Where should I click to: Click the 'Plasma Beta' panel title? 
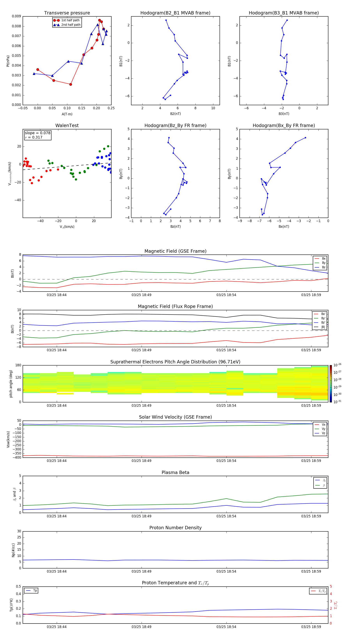(x=175, y=472)
